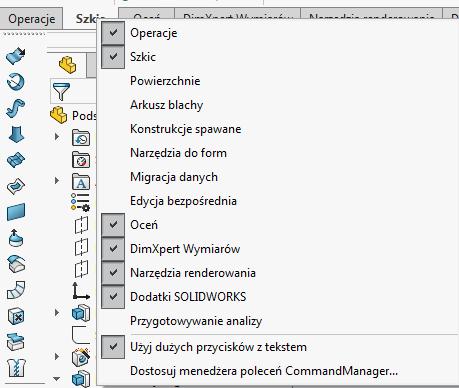
Task: Expand the extrude feature below the Origin icon
Action: coord(57,312)
